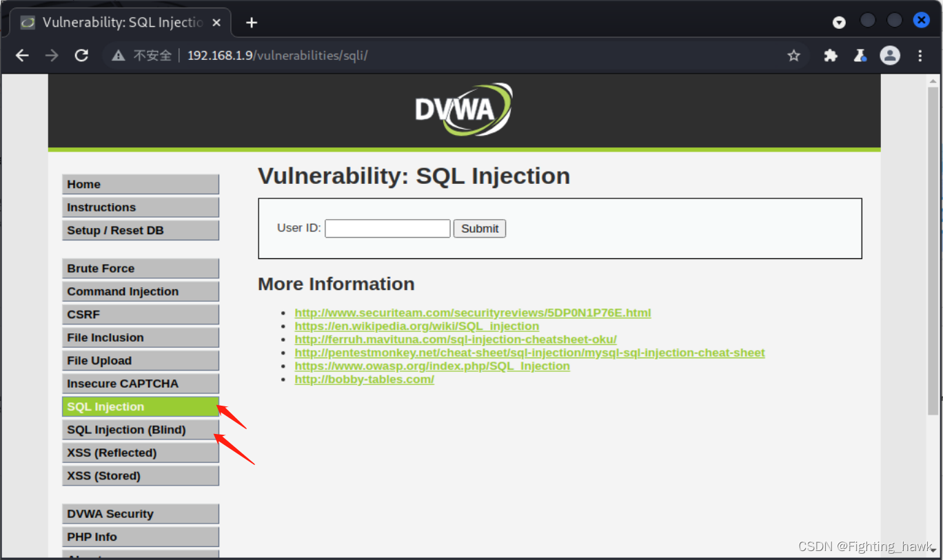Screen dimensions: 943x560
Task: Open the ferruh.mavituna.com cheatsheet link
Action: click(x=455, y=340)
